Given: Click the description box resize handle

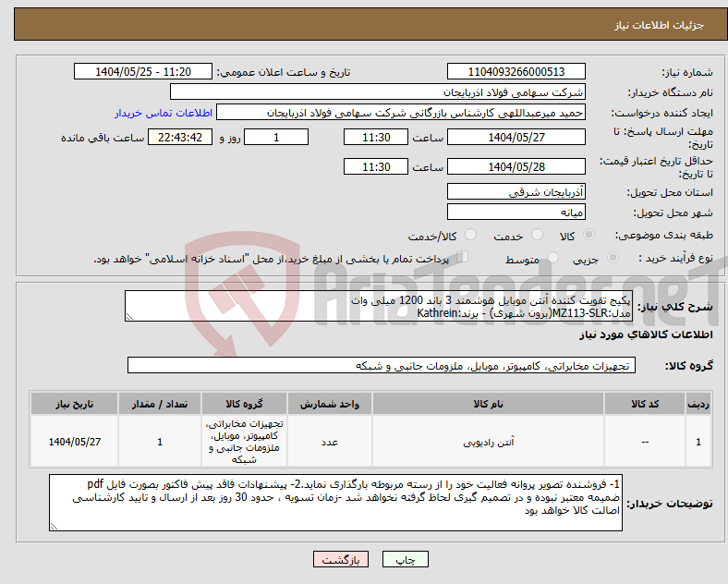Looking at the screenshot, I should tap(129, 317).
